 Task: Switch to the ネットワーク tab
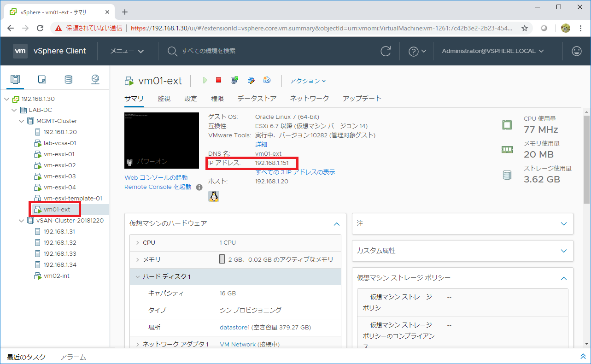(x=310, y=99)
